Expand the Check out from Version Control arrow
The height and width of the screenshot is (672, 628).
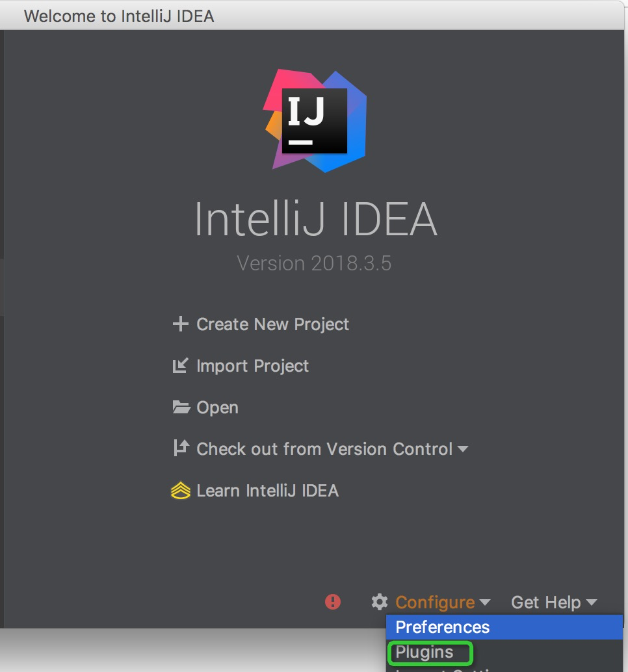[x=462, y=449]
